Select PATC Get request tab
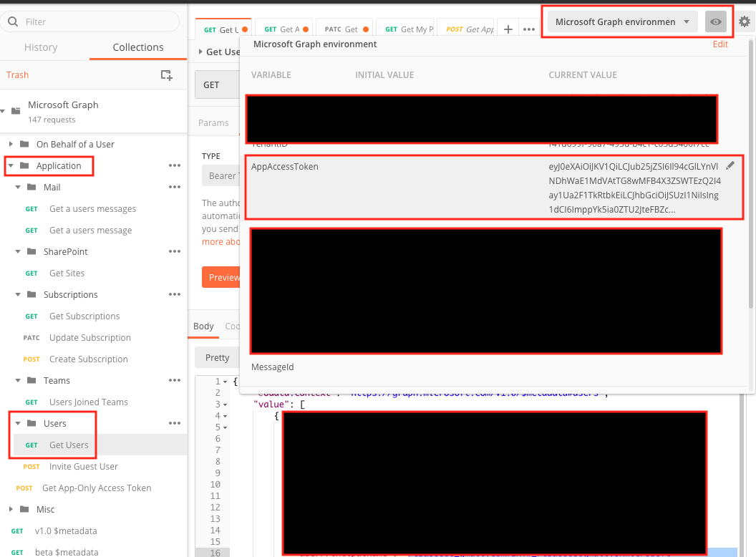 click(344, 29)
